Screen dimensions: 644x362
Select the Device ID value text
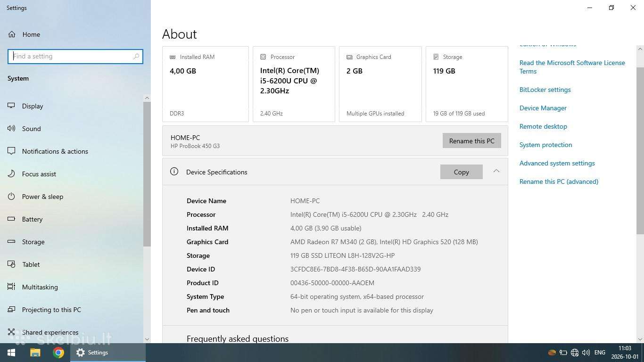(355, 269)
